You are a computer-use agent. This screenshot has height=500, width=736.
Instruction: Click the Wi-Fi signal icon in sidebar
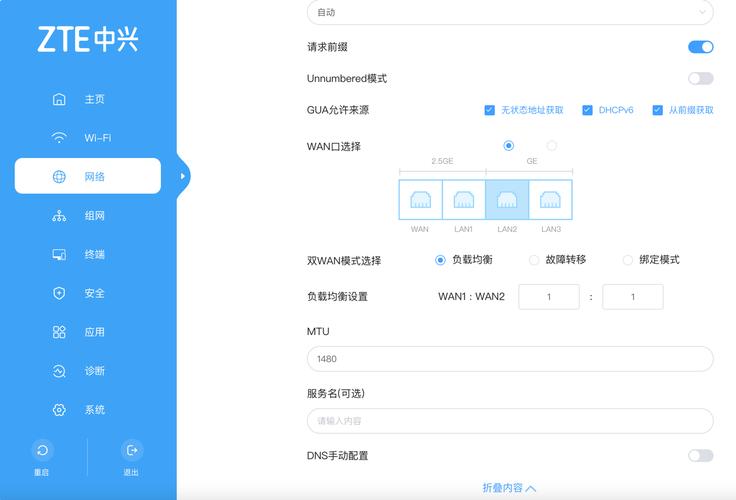coord(59,138)
